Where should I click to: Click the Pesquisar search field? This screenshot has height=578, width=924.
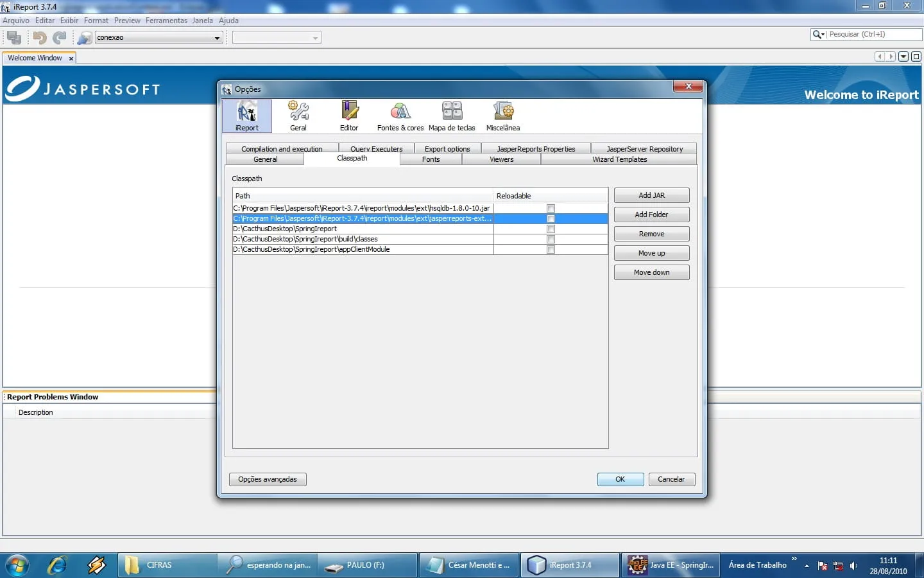pyautogui.click(x=874, y=35)
